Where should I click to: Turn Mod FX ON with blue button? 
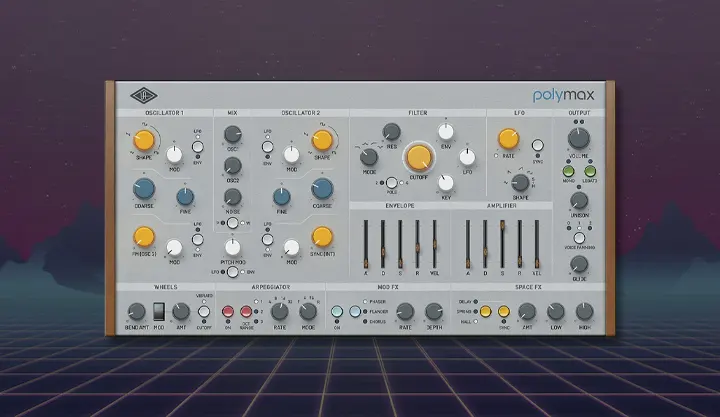[337, 312]
